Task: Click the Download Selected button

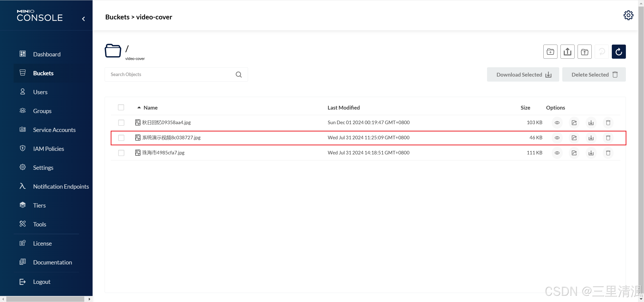Action: point(523,74)
